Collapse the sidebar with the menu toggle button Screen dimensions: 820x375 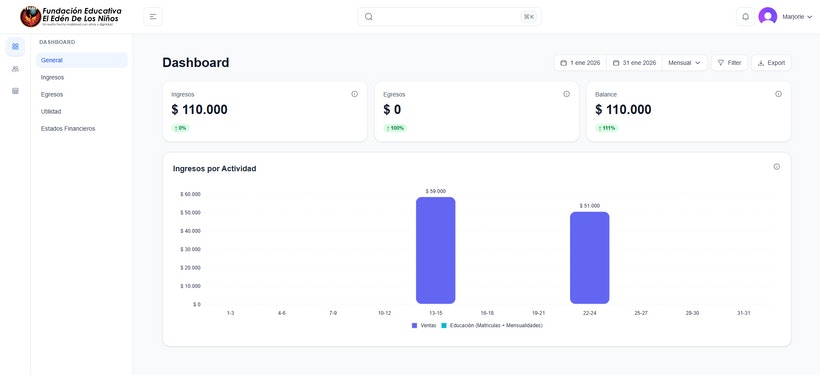153,17
